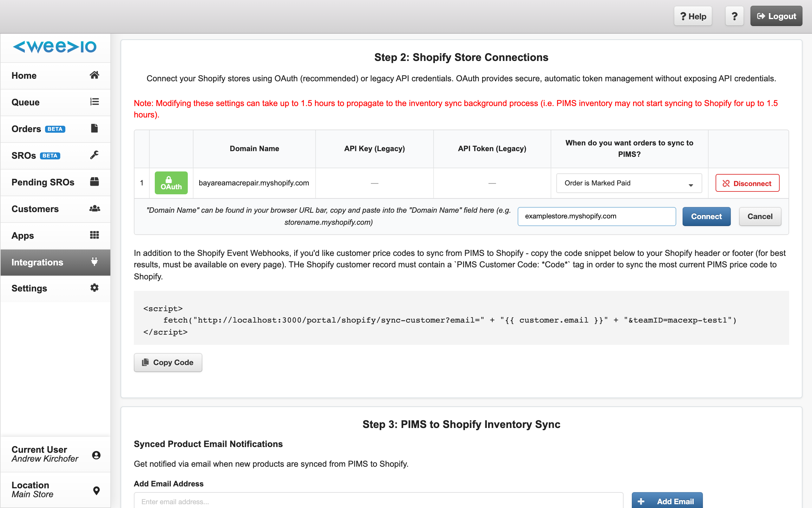Image resolution: width=812 pixels, height=508 pixels.
Task: Click the Queue list icon
Action: pos(94,102)
